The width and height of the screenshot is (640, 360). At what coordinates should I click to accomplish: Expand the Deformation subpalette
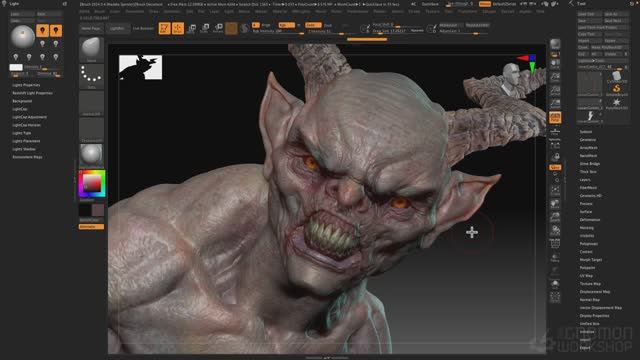(x=590, y=220)
